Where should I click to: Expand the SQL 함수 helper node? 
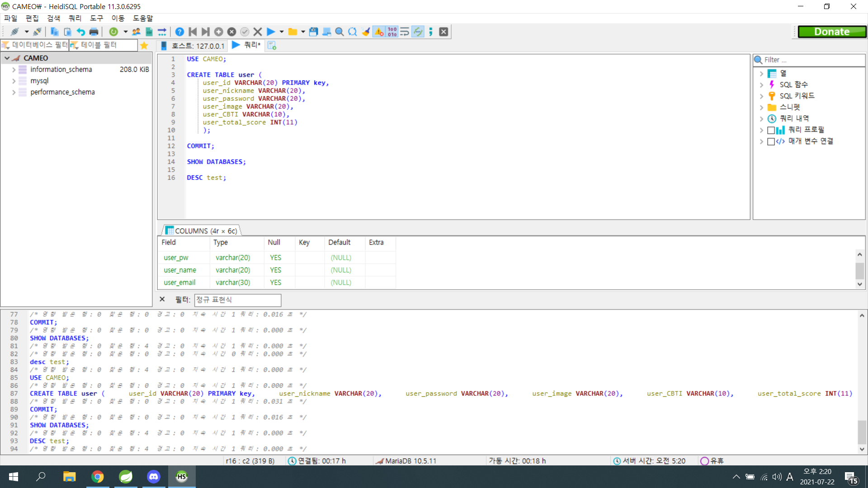pos(761,85)
